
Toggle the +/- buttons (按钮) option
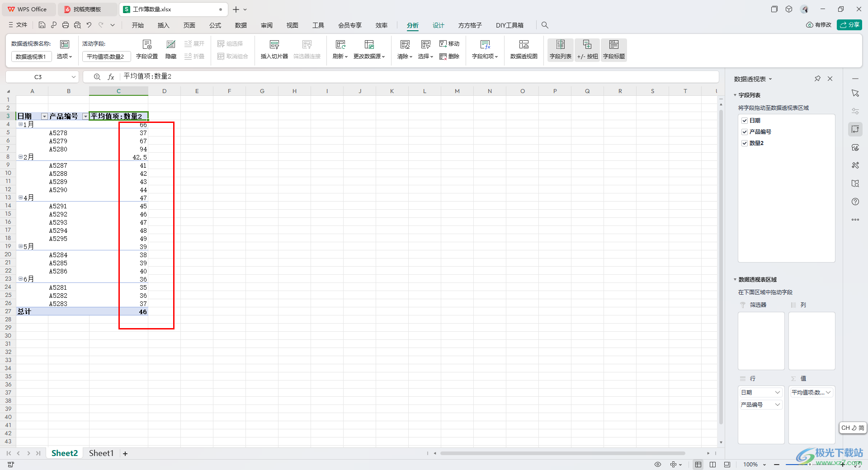[587, 50]
